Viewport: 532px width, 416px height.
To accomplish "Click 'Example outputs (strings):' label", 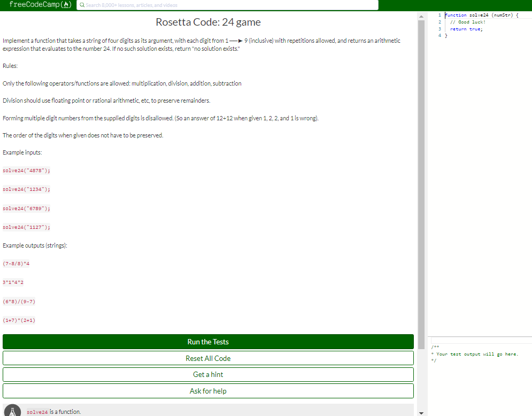I will 35,245.
